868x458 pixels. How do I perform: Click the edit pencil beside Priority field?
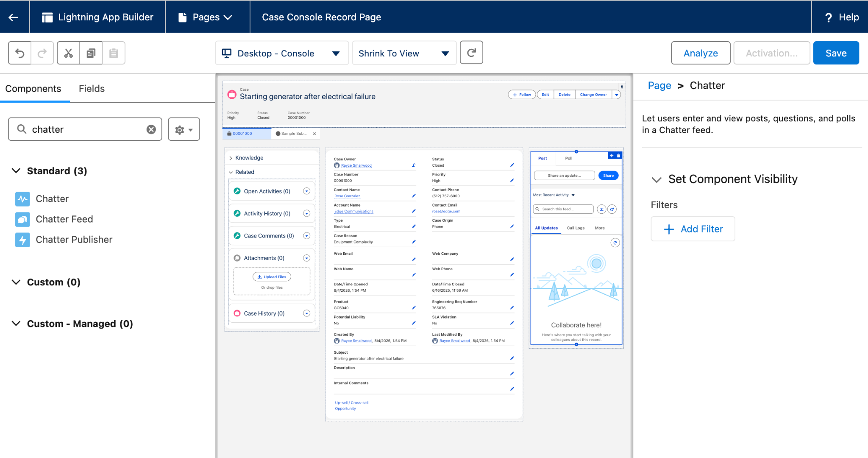pyautogui.click(x=512, y=180)
